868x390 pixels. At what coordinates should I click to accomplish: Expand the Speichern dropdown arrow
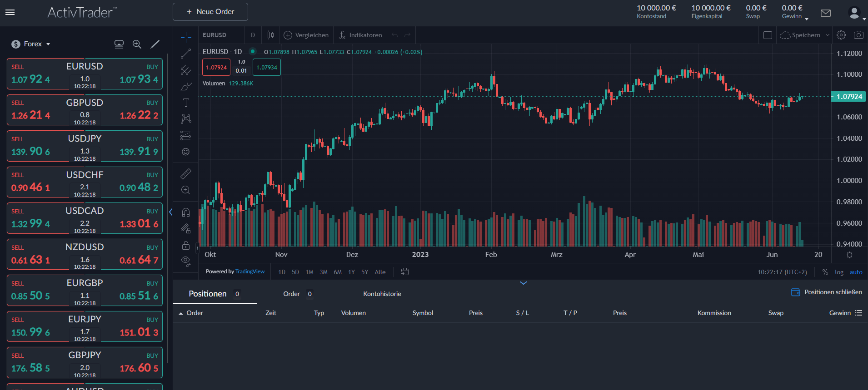(x=828, y=35)
